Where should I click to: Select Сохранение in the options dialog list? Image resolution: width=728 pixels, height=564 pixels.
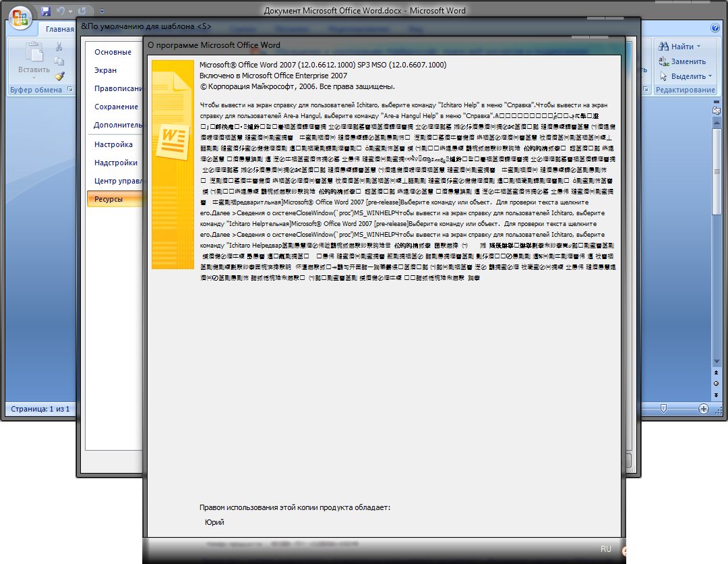click(116, 107)
